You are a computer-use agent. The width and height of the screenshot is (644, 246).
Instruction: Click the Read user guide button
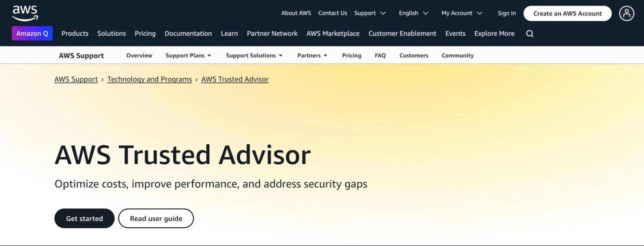point(156,218)
